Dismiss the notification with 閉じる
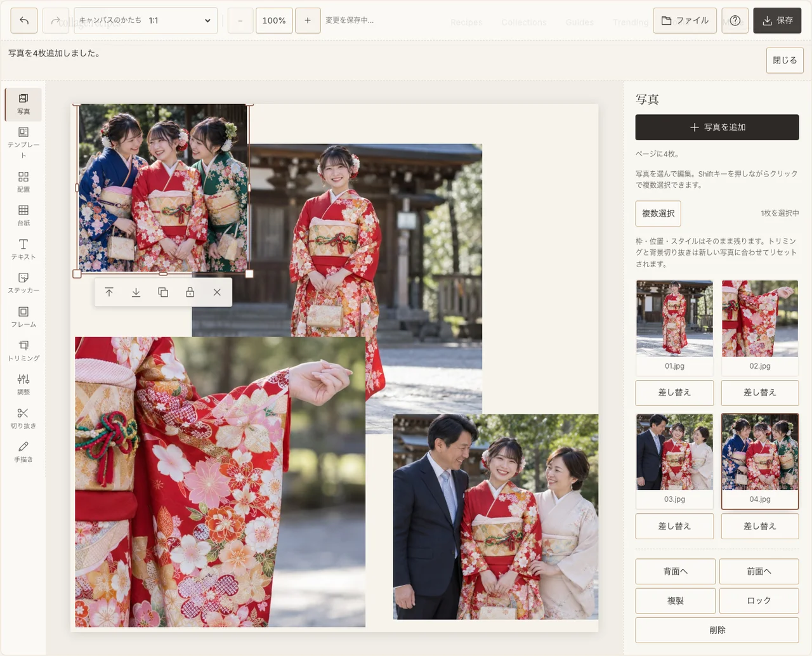The height and width of the screenshot is (656, 812). click(785, 60)
